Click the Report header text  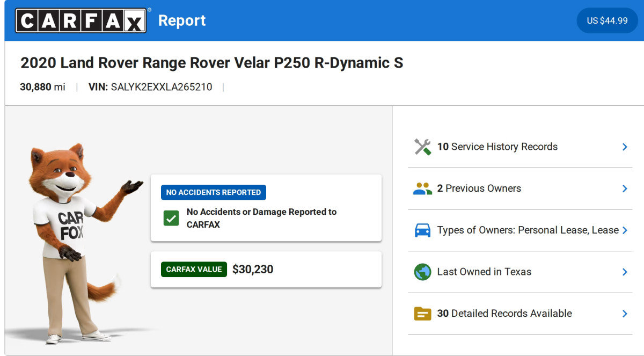tap(182, 20)
